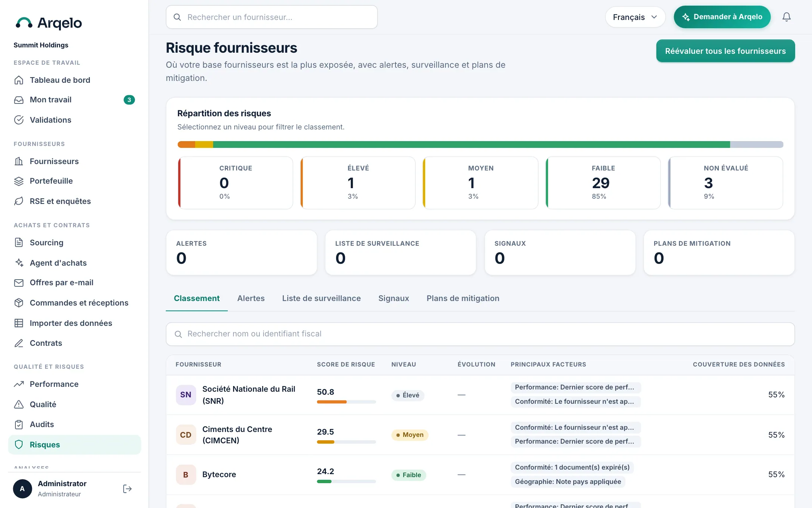The image size is (812, 508).
Task: Click the Risques shield icon
Action: [x=19, y=445]
